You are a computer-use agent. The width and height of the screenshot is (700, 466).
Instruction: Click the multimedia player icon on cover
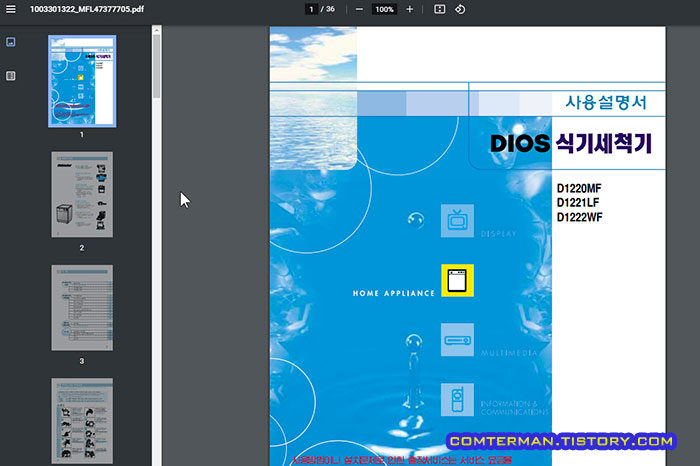(457, 340)
